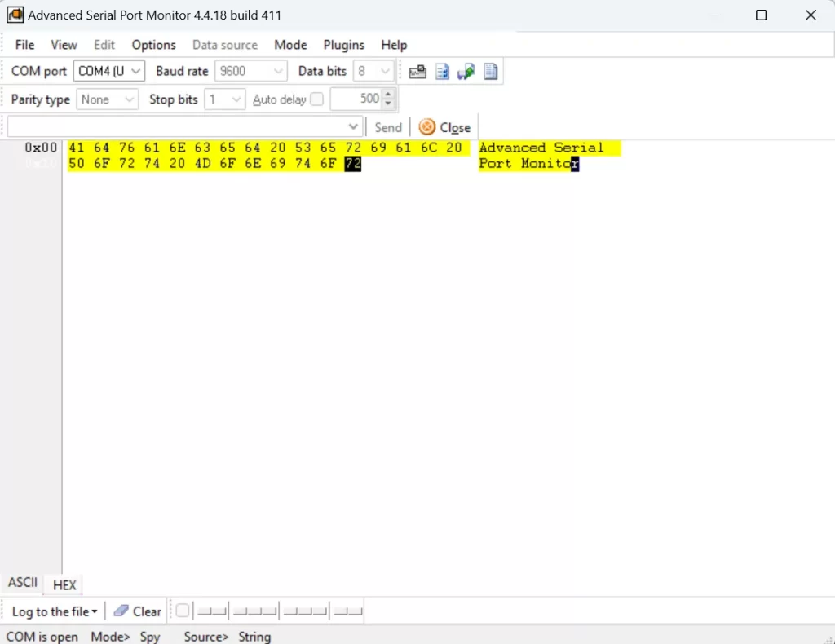Screen dimensions: 835x644
Task: Click the Clear button
Action: [x=137, y=611]
